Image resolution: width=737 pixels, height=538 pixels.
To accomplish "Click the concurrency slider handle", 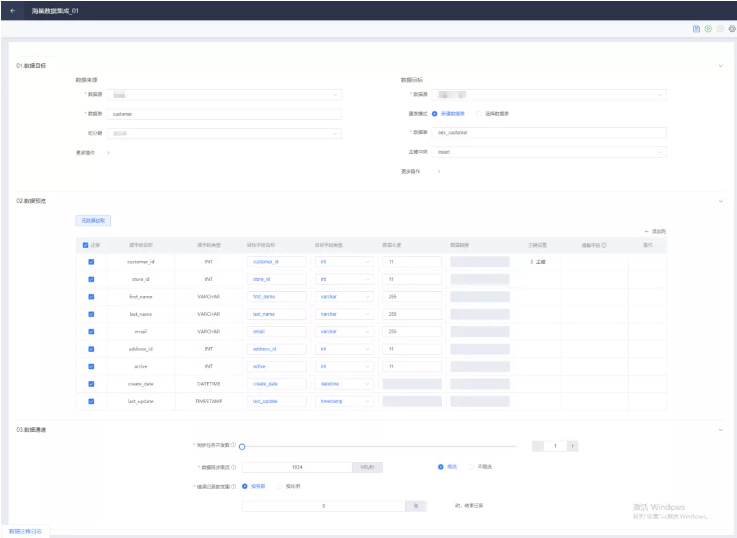I will pyautogui.click(x=242, y=446).
